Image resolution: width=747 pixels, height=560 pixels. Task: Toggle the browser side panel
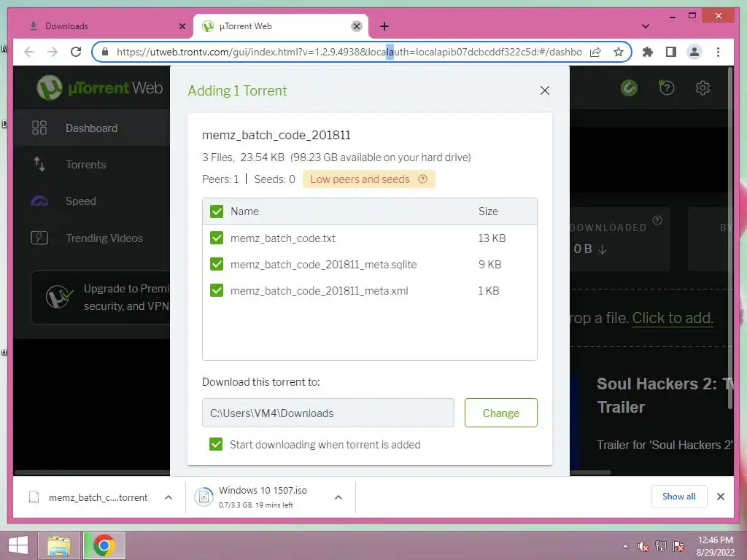click(671, 52)
